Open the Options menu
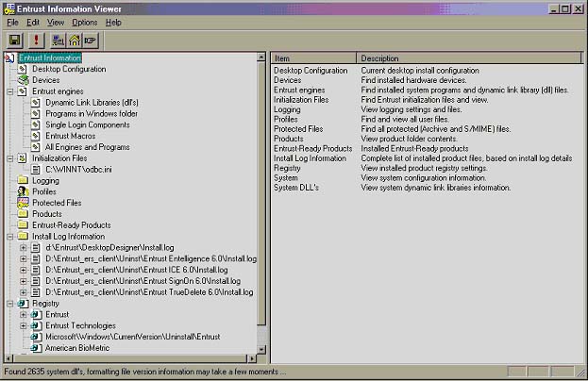588x381 pixels. (84, 22)
